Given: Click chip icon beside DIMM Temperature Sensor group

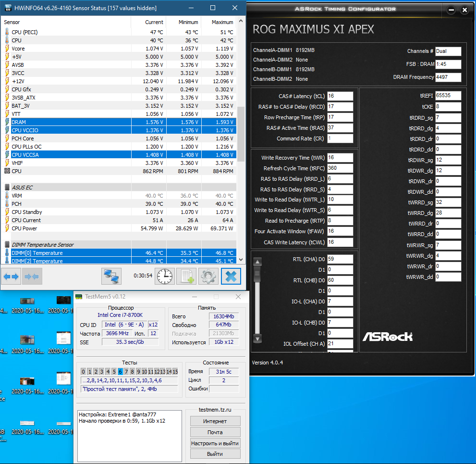Looking at the screenshot, I should (x=7, y=245).
